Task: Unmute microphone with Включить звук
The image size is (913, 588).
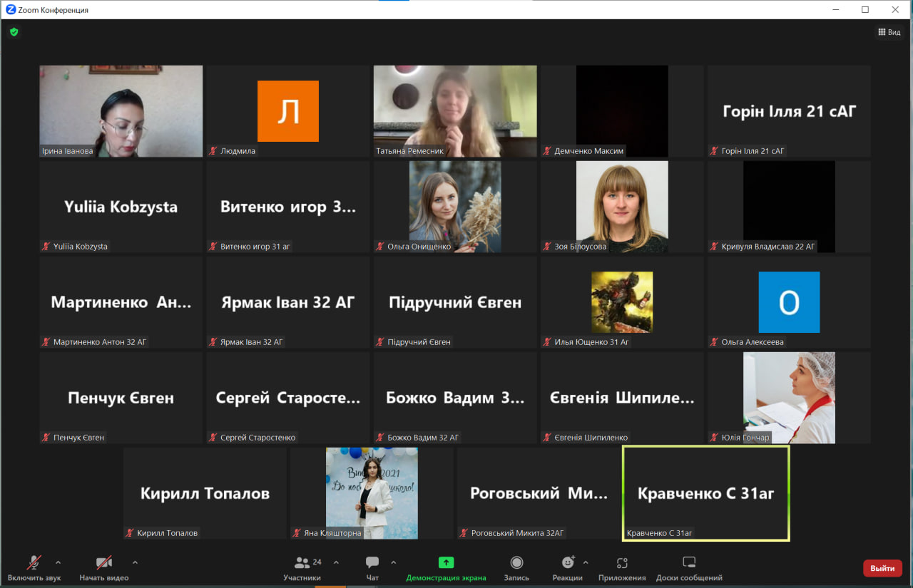Action: 34,567
